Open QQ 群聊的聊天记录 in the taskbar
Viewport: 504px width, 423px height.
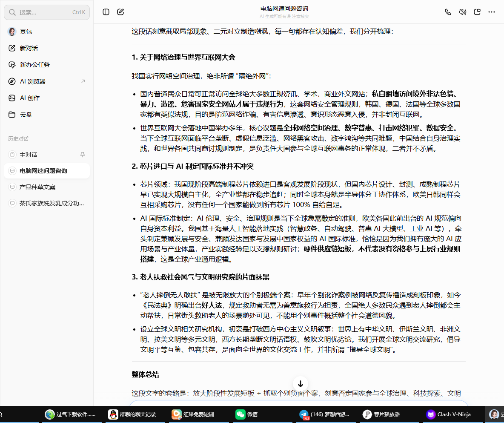132,414
